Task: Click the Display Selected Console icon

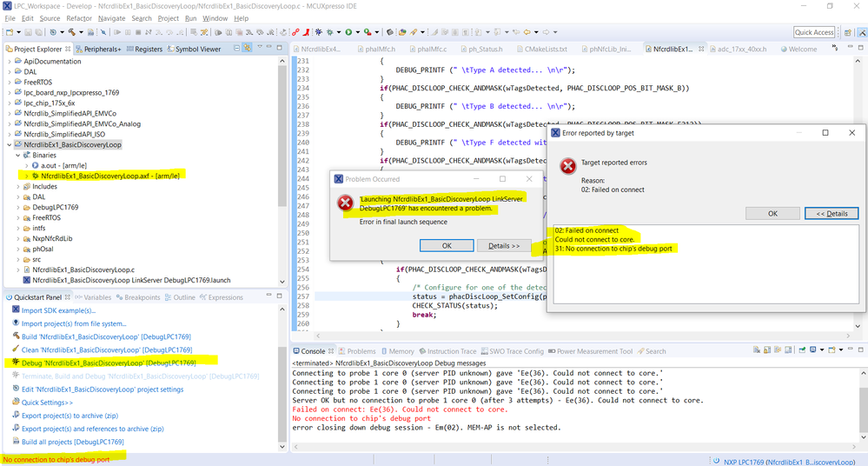Action: pos(812,349)
